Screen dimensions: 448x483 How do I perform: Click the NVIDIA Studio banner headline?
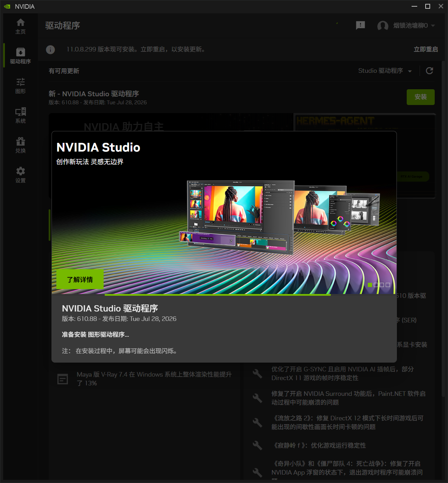(98, 147)
